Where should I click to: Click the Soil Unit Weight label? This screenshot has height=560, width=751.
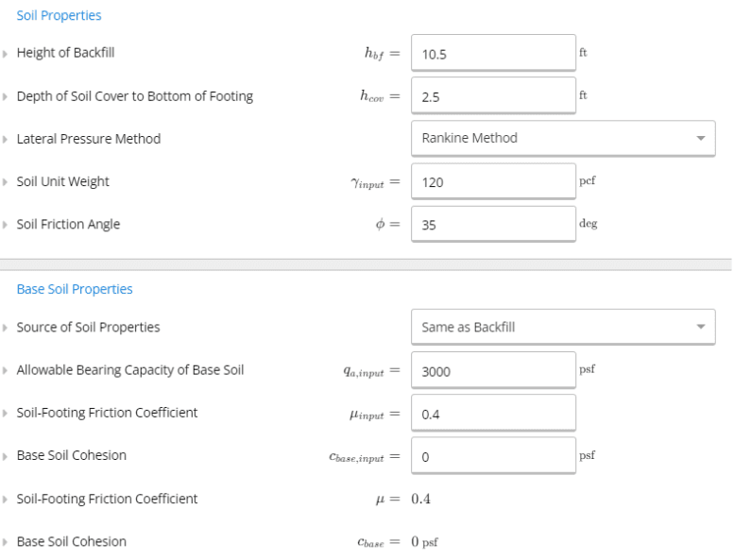tap(62, 182)
